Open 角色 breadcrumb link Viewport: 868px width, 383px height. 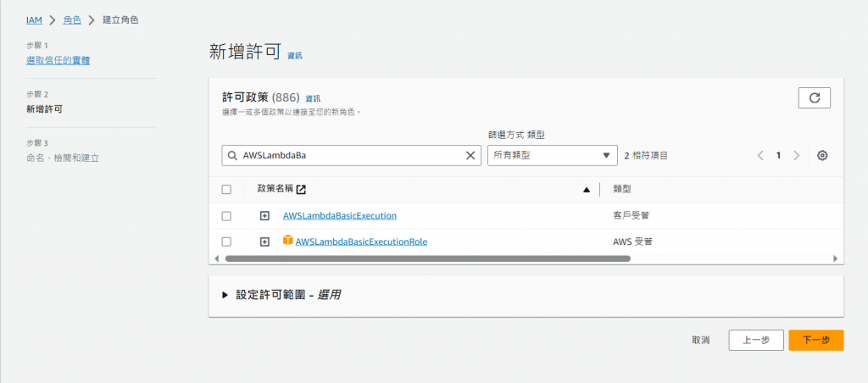[72, 20]
